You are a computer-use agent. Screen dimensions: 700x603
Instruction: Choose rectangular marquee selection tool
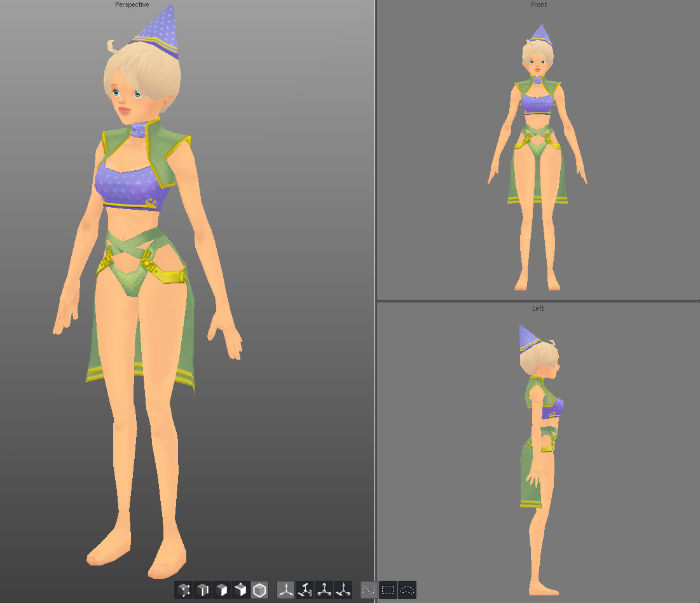(x=388, y=590)
